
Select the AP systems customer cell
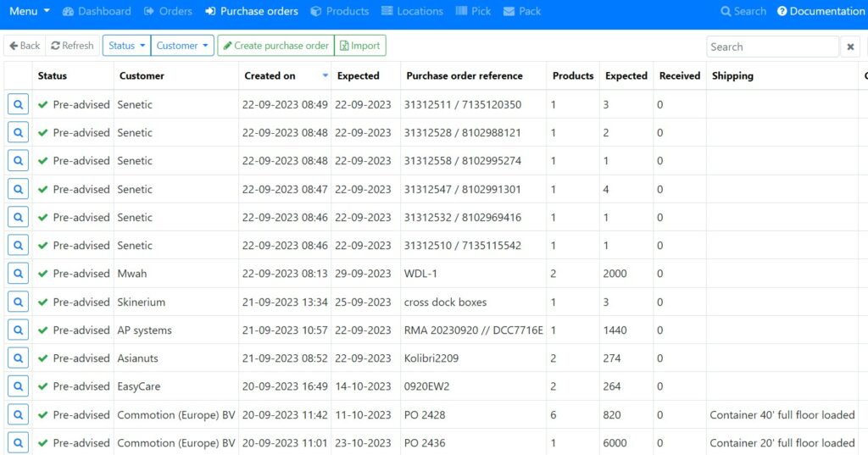click(176, 330)
